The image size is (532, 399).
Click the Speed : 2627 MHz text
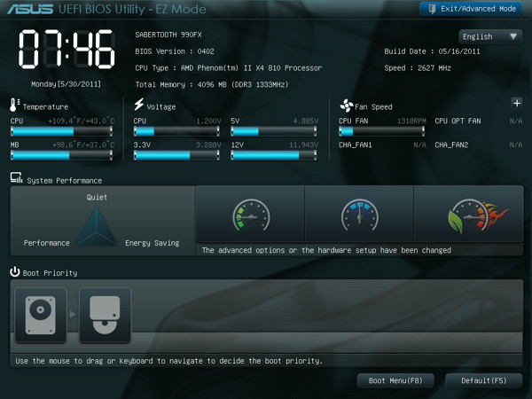(x=418, y=68)
